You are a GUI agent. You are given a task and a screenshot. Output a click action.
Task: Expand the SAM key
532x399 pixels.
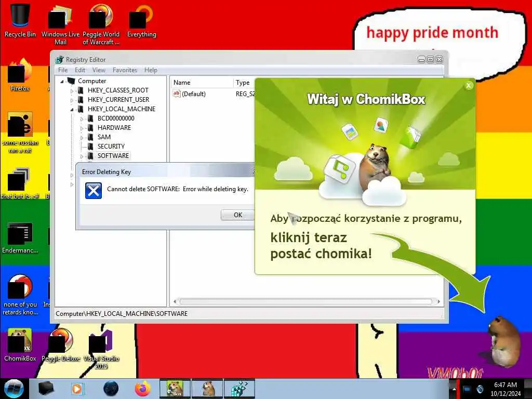82,138
